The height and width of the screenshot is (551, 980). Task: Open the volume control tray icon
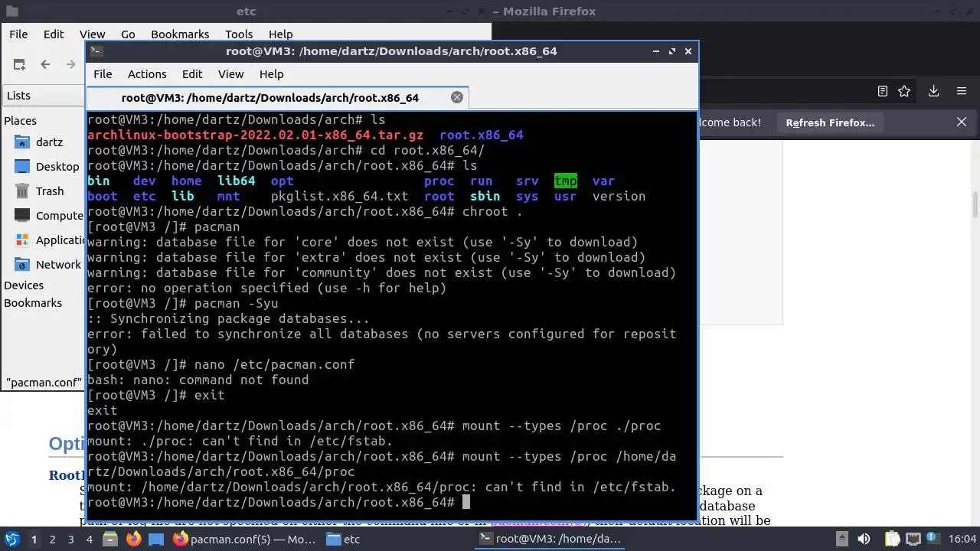[x=864, y=539]
